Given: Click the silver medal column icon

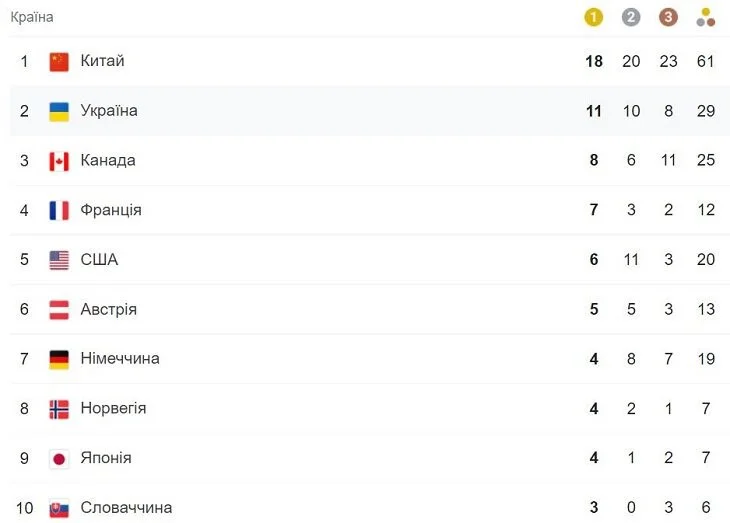Looking at the screenshot, I should pos(631,17).
